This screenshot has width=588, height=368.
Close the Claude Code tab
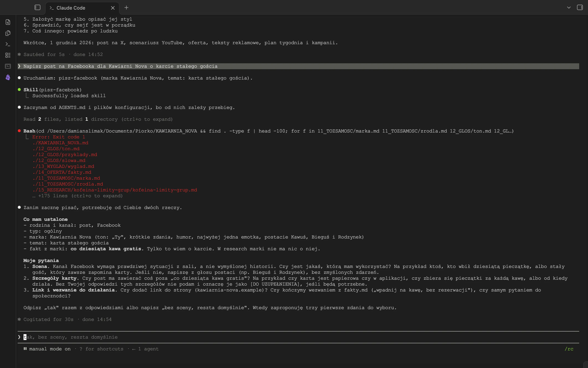(113, 8)
